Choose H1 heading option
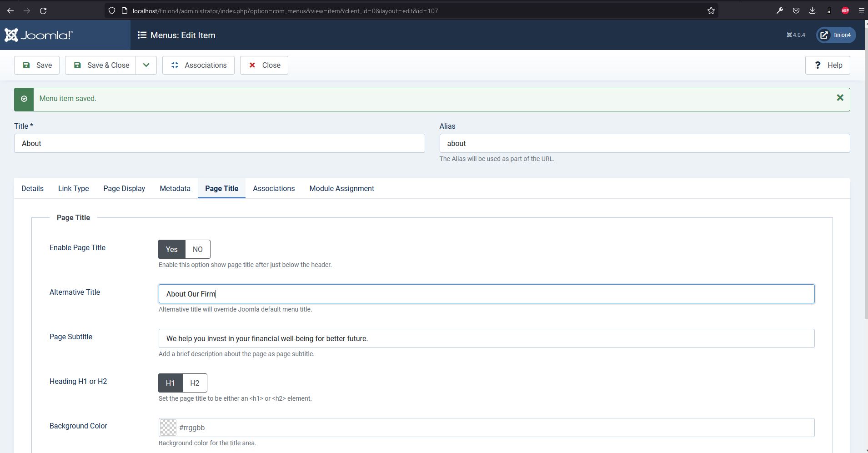 [170, 383]
